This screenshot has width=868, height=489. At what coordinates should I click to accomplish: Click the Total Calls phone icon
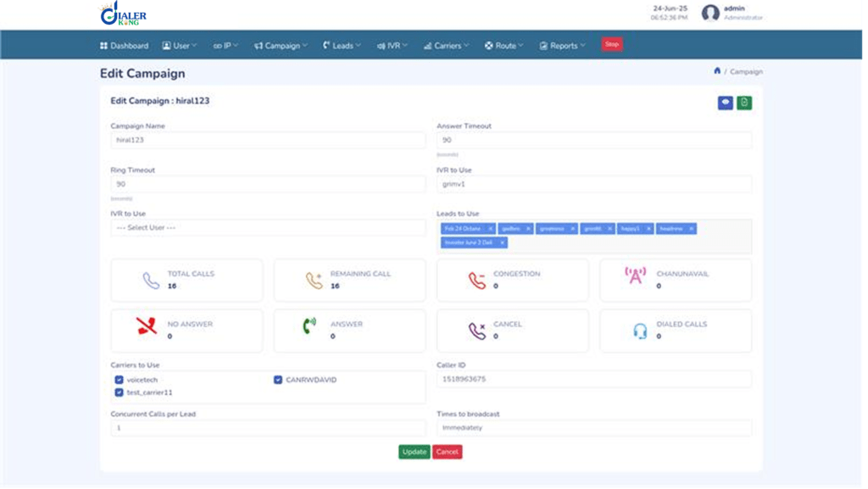coord(152,282)
